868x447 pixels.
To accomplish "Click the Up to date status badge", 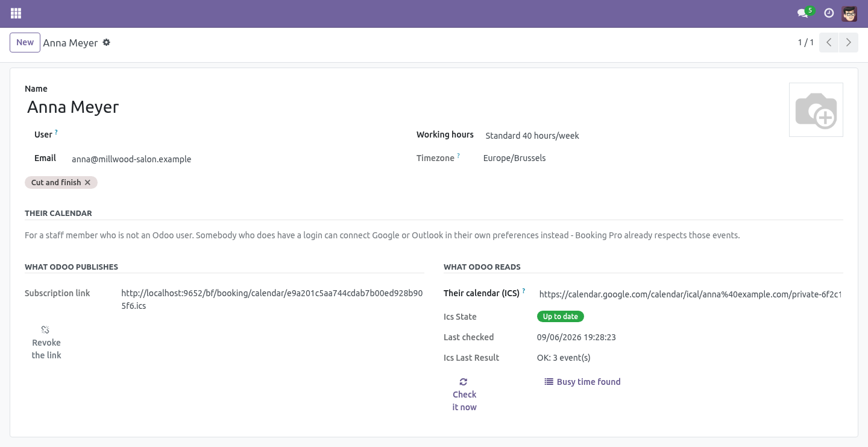I will [561, 316].
